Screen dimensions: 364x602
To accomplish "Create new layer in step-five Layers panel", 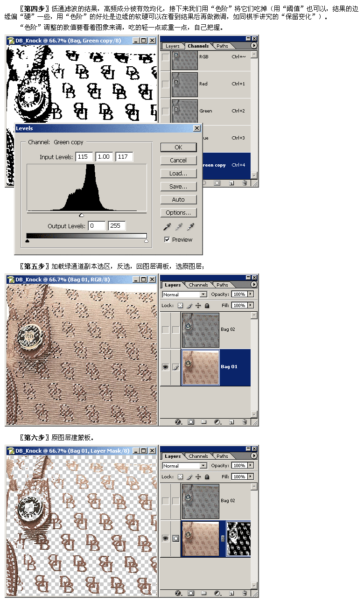I will pyautogui.click(x=231, y=422).
